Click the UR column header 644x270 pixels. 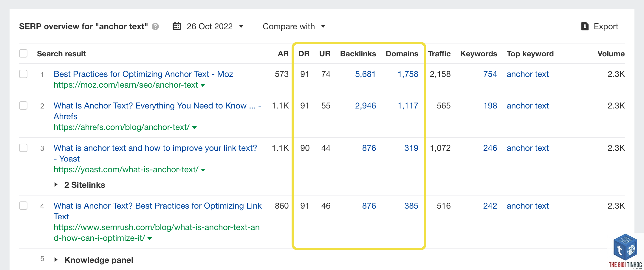click(x=325, y=54)
